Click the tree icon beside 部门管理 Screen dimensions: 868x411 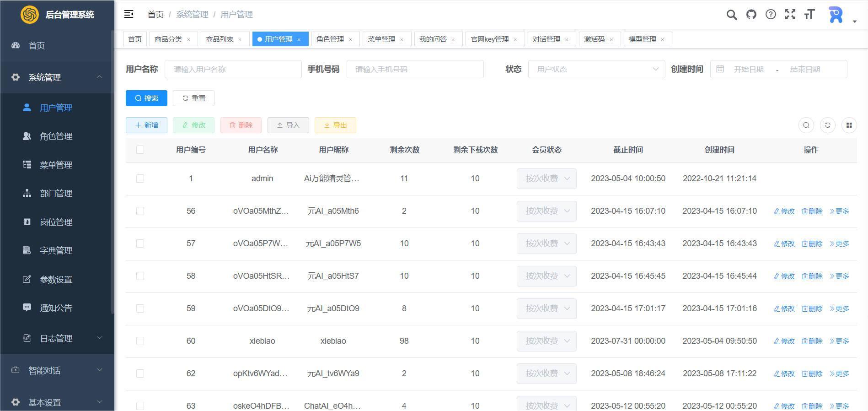coord(27,193)
